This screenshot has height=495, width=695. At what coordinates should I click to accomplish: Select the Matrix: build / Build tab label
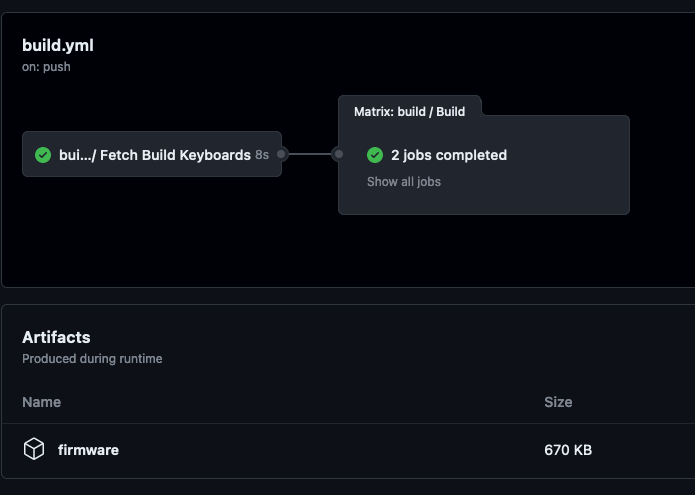tap(410, 112)
